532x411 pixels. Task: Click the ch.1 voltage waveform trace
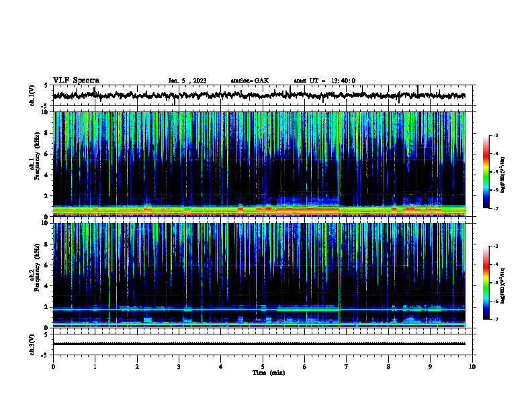pos(259,95)
